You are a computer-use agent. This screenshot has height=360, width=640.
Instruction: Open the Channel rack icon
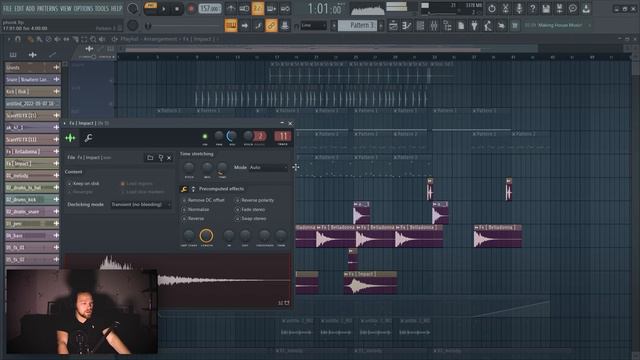click(x=420, y=26)
